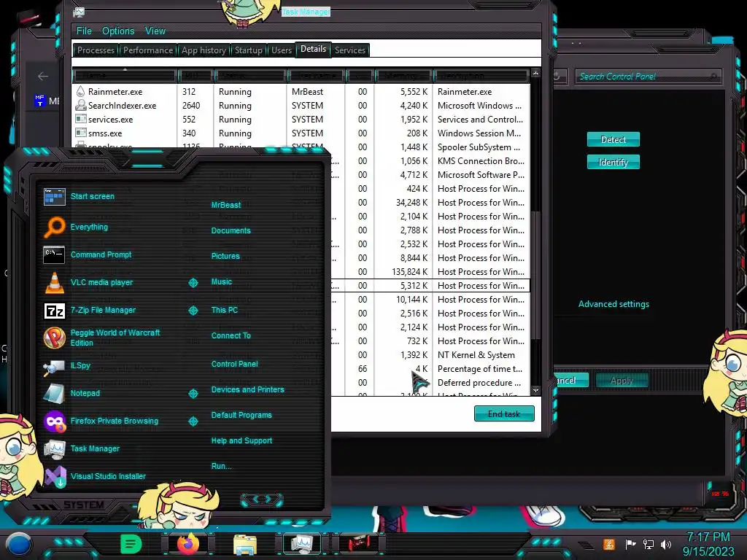Click the Identify button in display settings
This screenshot has height=560, width=747.
click(x=613, y=163)
